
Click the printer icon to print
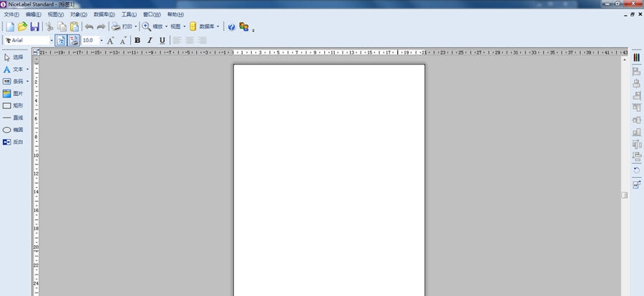click(116, 27)
